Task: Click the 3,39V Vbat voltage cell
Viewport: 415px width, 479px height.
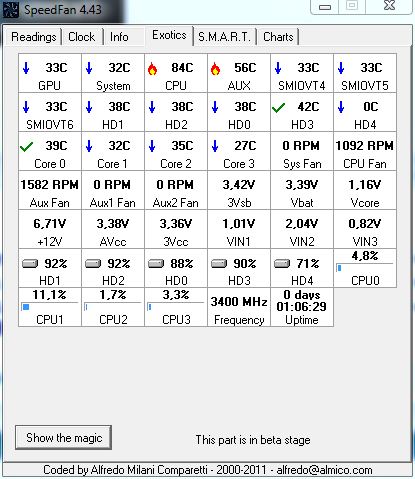Action: click(302, 190)
